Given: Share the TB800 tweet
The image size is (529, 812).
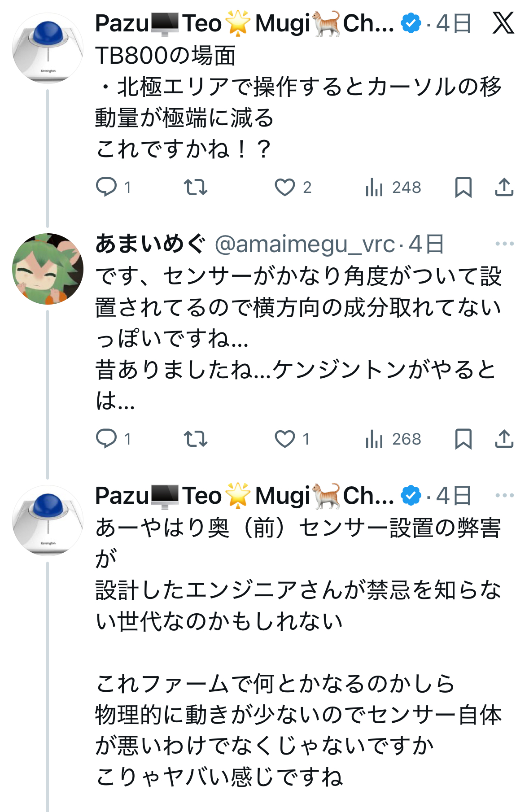Looking at the screenshot, I should click(x=504, y=187).
